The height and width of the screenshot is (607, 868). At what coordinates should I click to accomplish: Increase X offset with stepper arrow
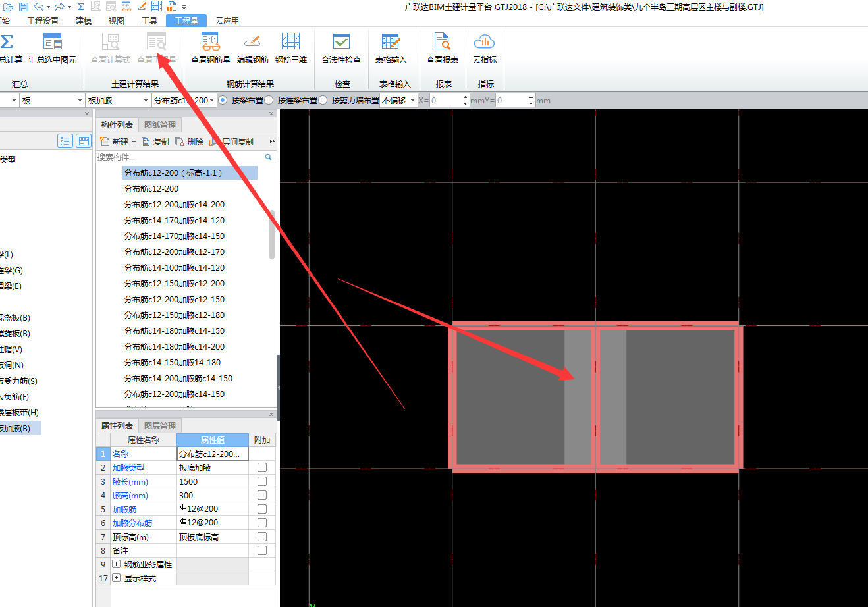(466, 97)
